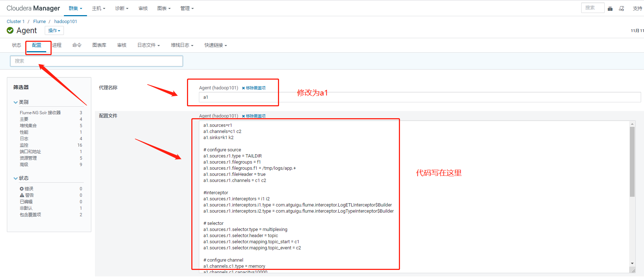Open the 管理 dropdown menu
This screenshot has height=280, width=644.
tap(187, 8)
